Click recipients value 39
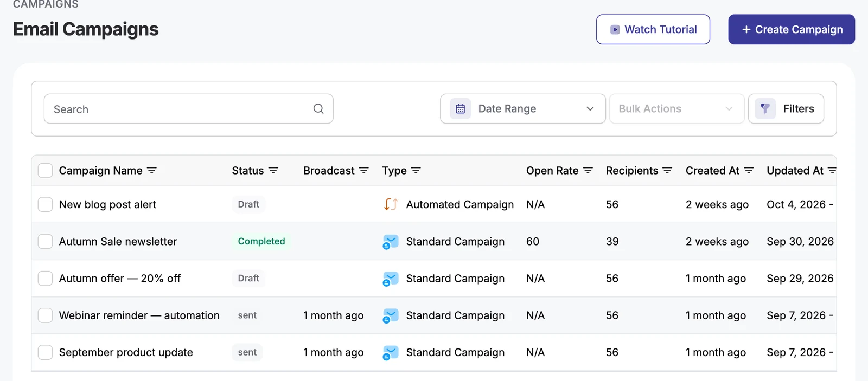The image size is (868, 381). pyautogui.click(x=612, y=242)
